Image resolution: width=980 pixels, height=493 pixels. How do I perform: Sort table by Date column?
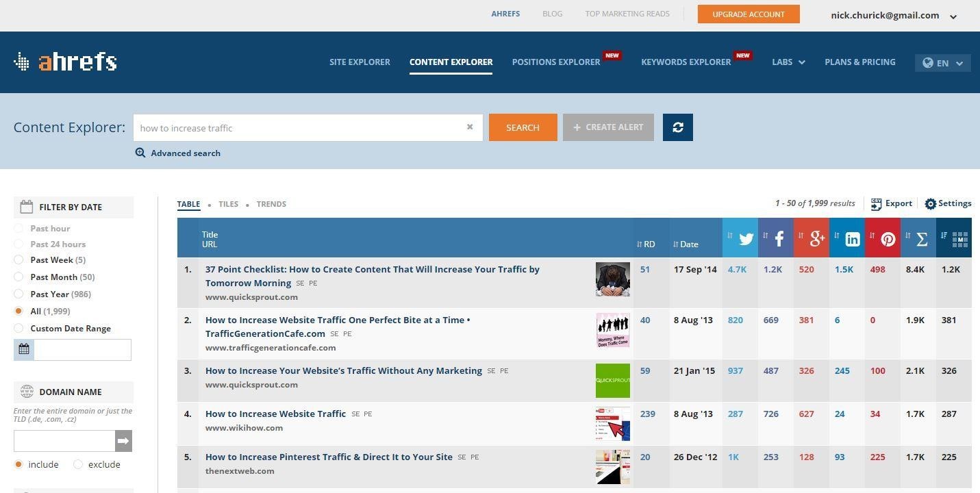tap(686, 244)
